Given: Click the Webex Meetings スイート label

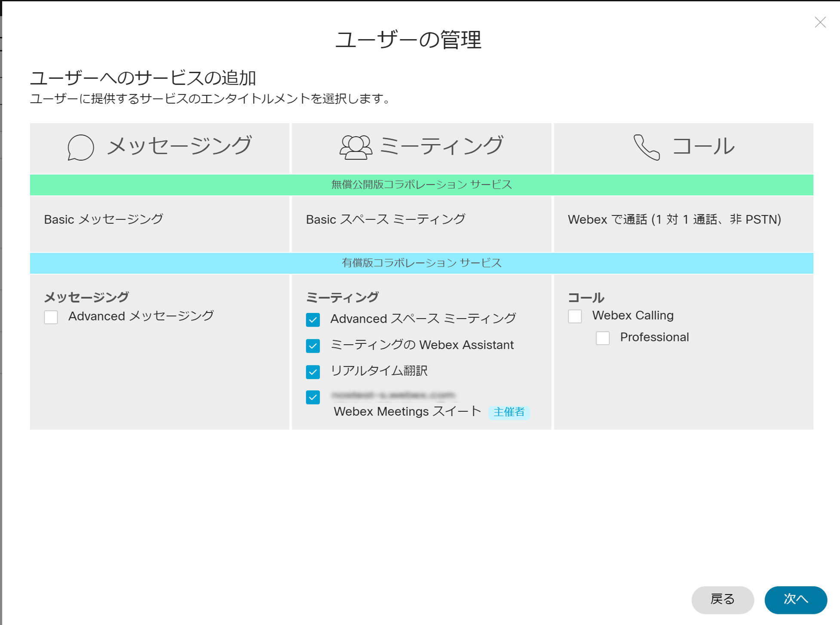Looking at the screenshot, I should click(407, 412).
